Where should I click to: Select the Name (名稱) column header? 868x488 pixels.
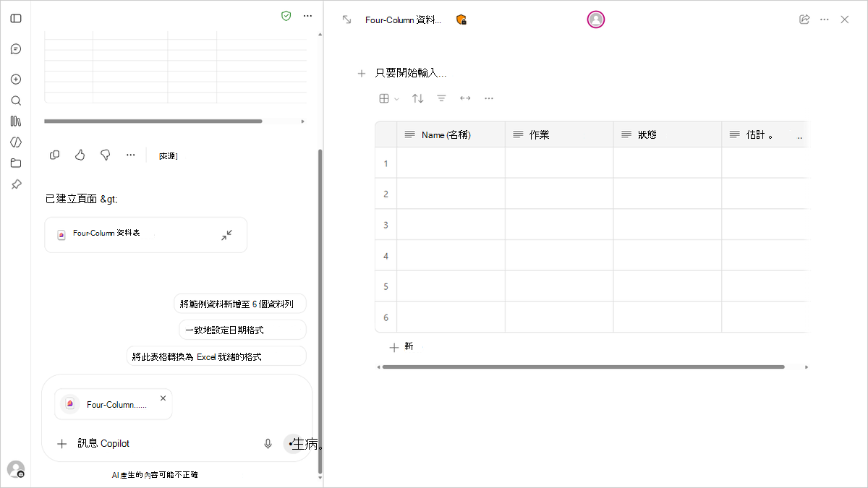click(x=451, y=134)
